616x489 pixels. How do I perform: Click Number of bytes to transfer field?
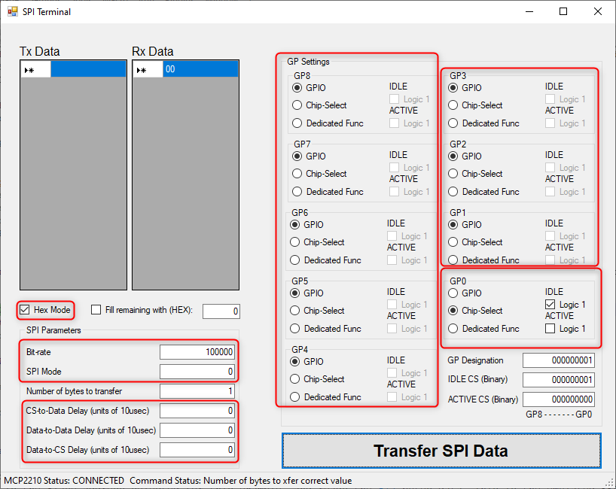[x=197, y=391]
